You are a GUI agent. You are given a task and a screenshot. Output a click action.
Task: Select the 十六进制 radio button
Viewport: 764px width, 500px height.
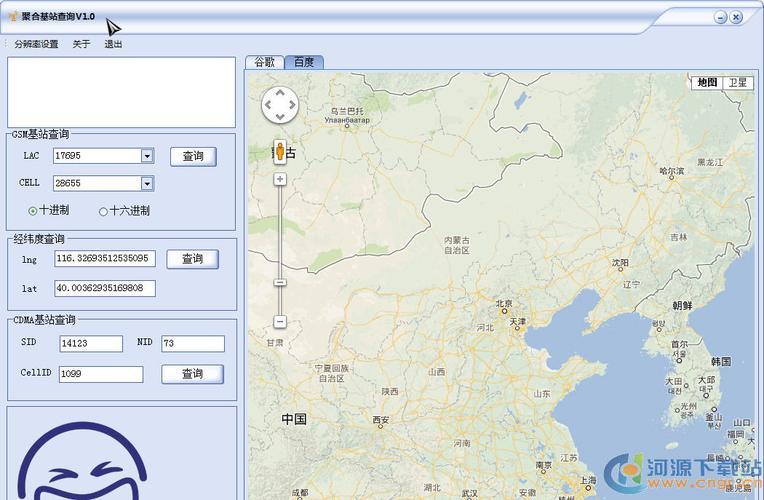pos(103,212)
